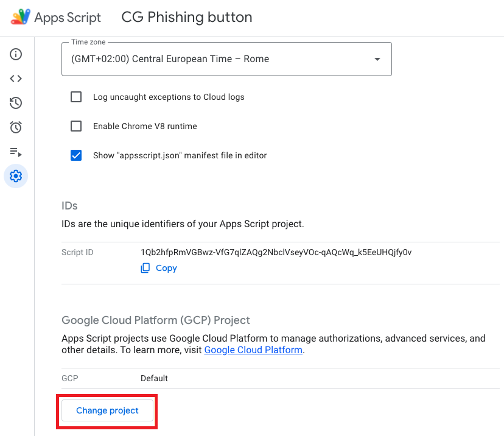This screenshot has height=436, width=504.
Task: Enable Chrome V8 runtime checkbox
Action: 76,126
